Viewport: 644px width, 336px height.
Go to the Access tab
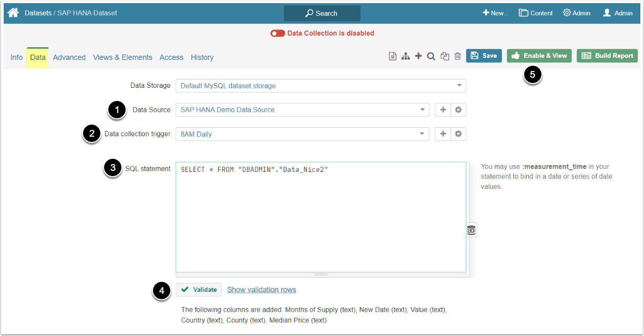tap(171, 57)
